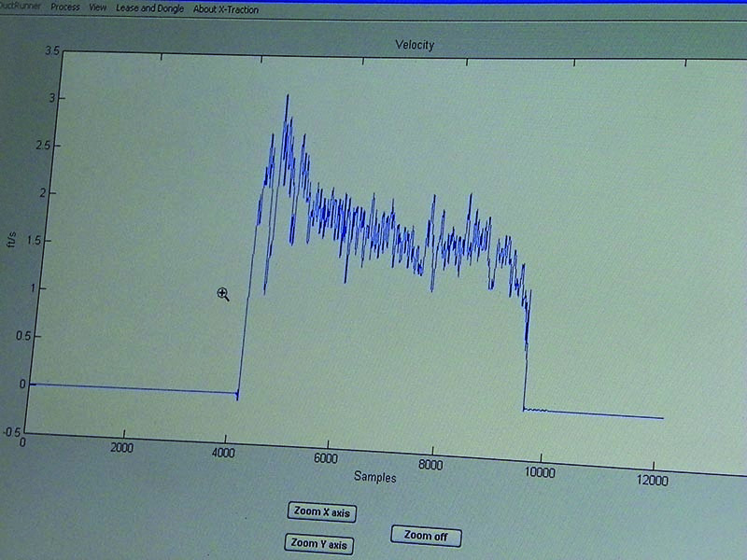Click the ft/s y-axis label
This screenshot has width=747, height=560.
point(13,244)
